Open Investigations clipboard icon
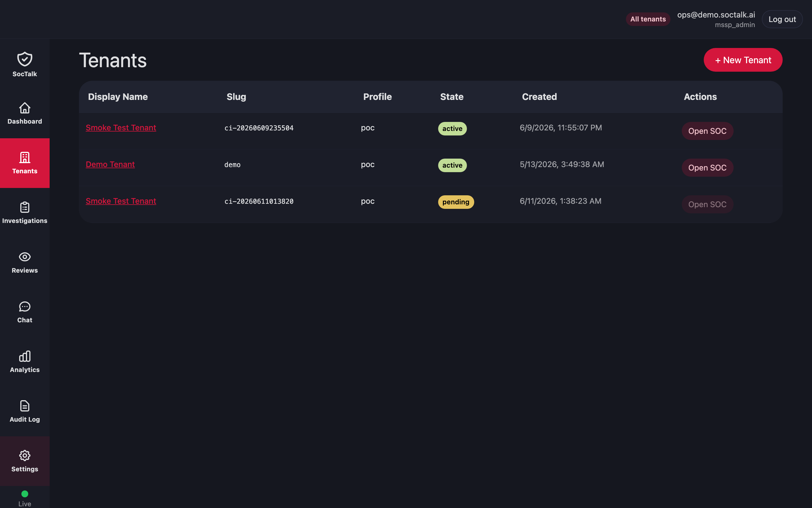 pos(25,207)
